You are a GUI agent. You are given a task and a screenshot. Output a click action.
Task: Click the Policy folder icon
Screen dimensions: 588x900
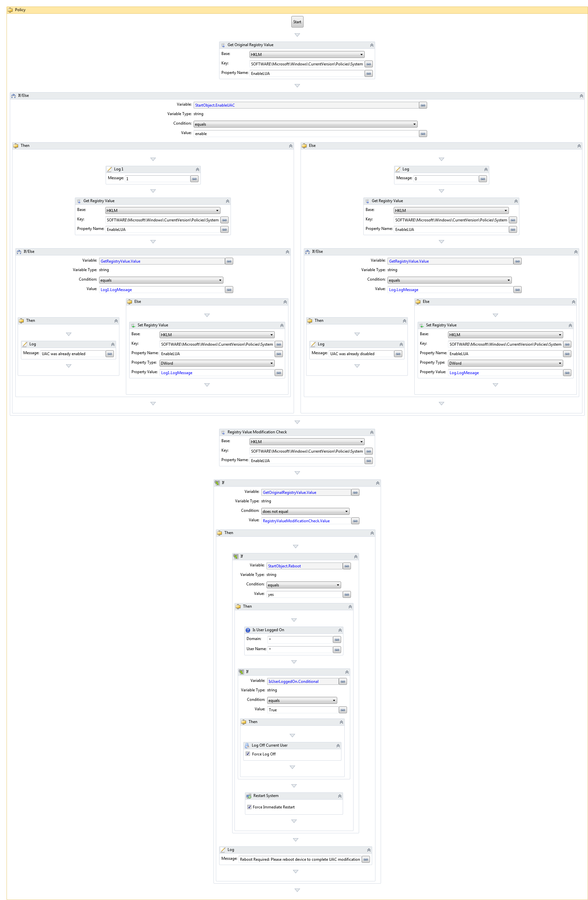(x=10, y=10)
